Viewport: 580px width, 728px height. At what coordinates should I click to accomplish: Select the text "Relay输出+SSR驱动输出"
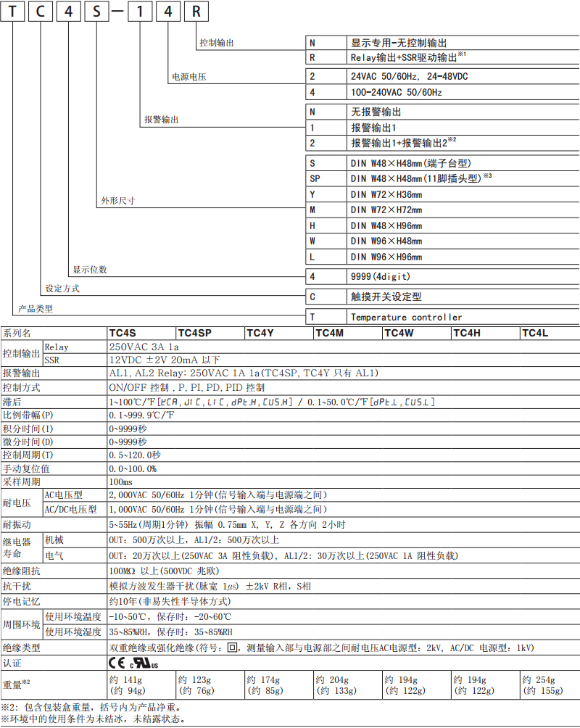404,57
